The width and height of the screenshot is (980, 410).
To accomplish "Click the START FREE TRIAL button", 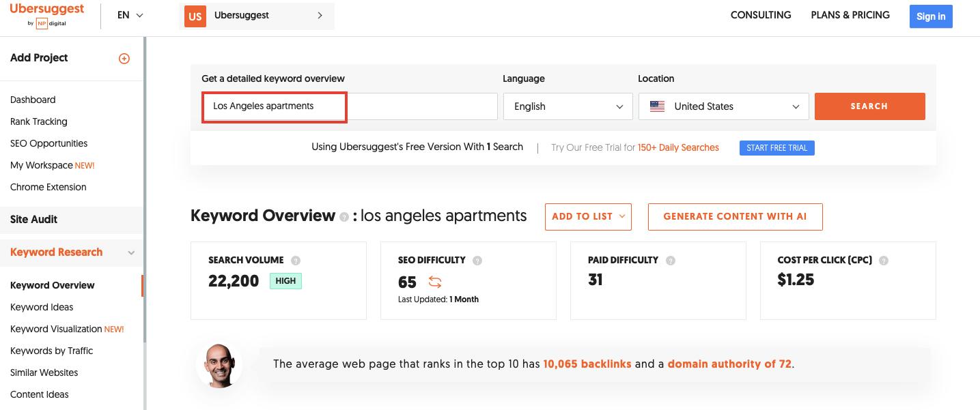I will 777,148.
